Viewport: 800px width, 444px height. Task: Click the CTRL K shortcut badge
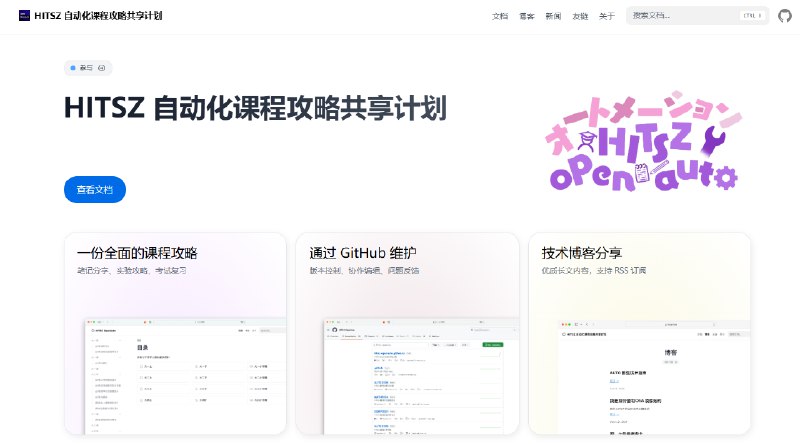tap(752, 16)
